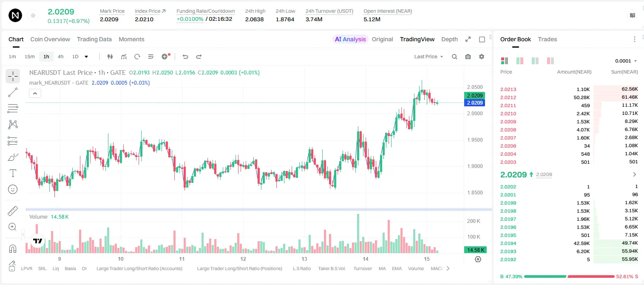Add NEAR to favorites with star

(33, 16)
